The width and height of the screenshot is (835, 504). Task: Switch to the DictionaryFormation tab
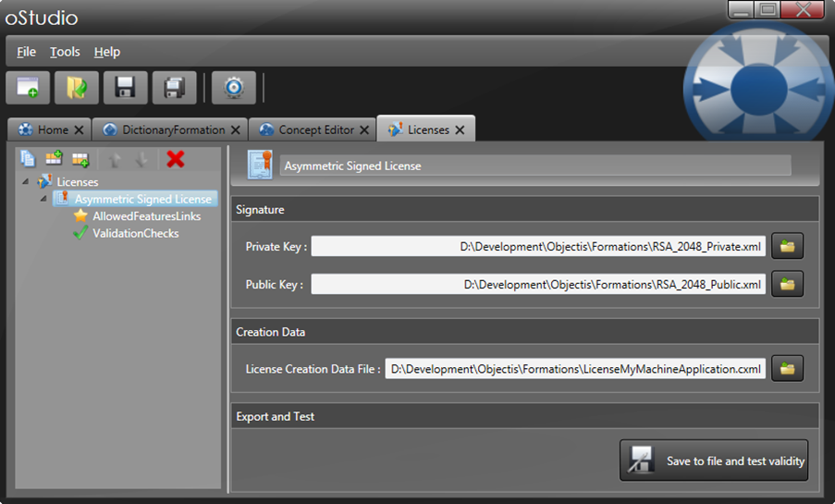[170, 129]
